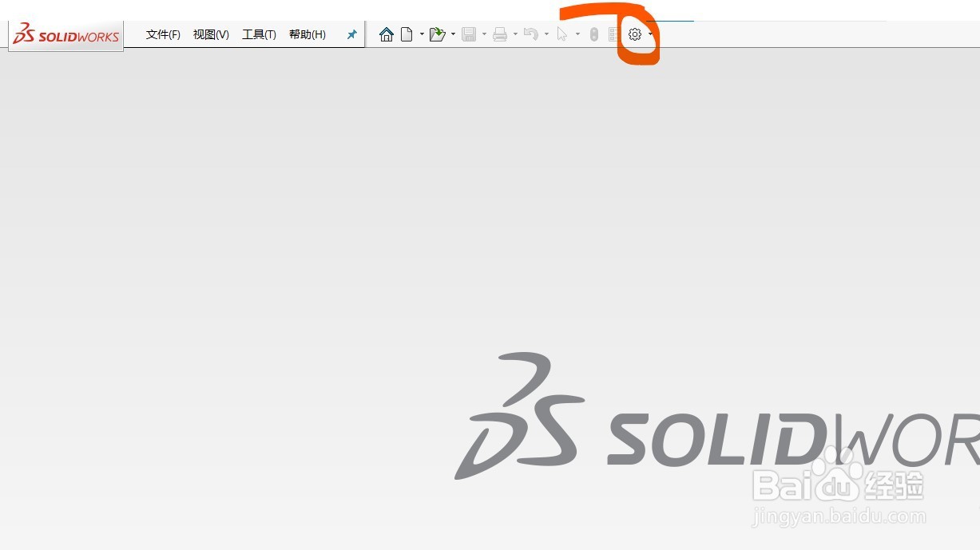Click the Rebuild traffic light icon
980x550 pixels.
(593, 34)
